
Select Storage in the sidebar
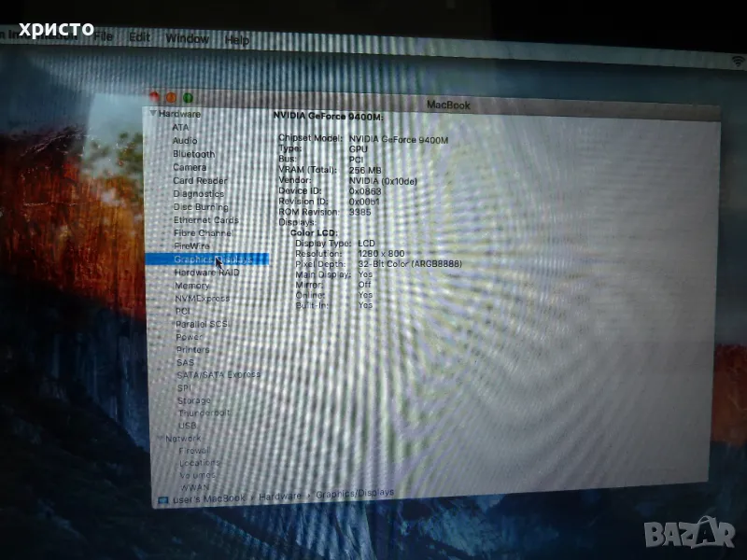pos(194,400)
